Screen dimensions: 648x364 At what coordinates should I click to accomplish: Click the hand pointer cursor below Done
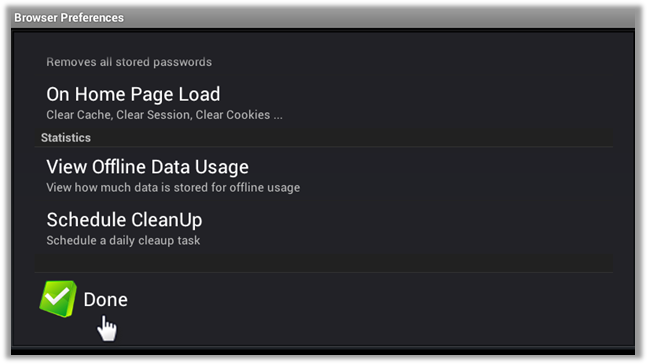[x=107, y=329]
